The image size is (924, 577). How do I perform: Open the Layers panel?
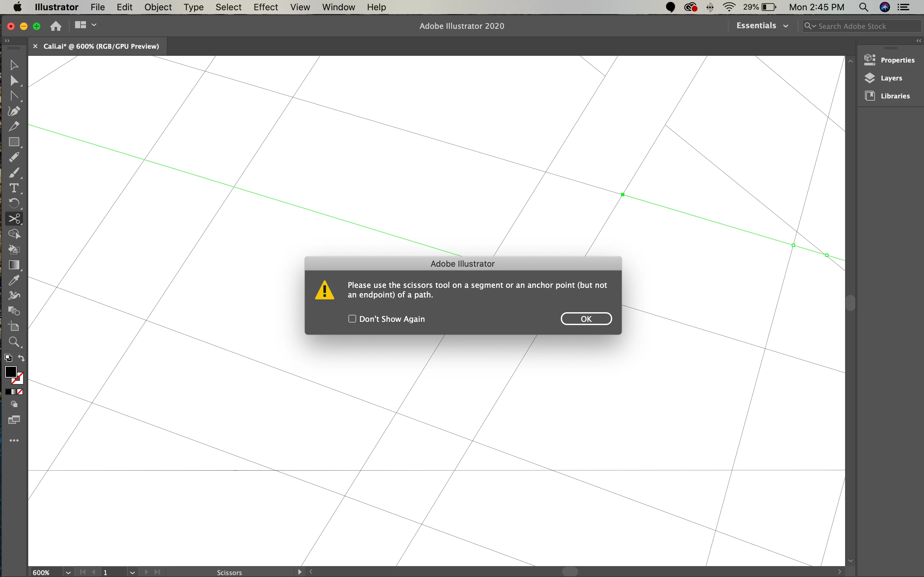pyautogui.click(x=891, y=78)
